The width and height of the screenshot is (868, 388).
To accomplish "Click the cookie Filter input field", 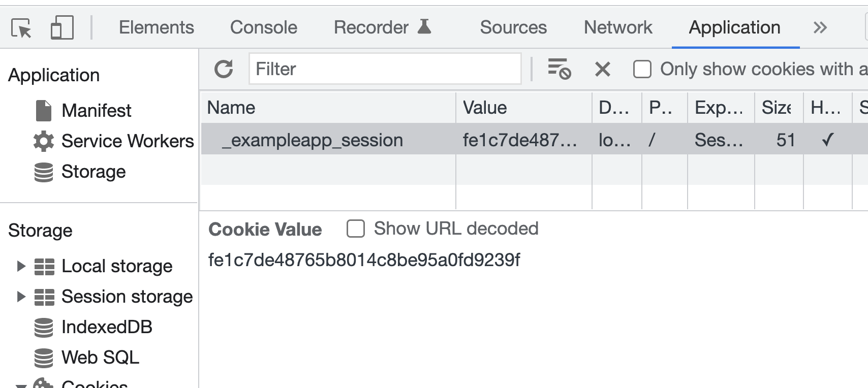I will coord(385,69).
